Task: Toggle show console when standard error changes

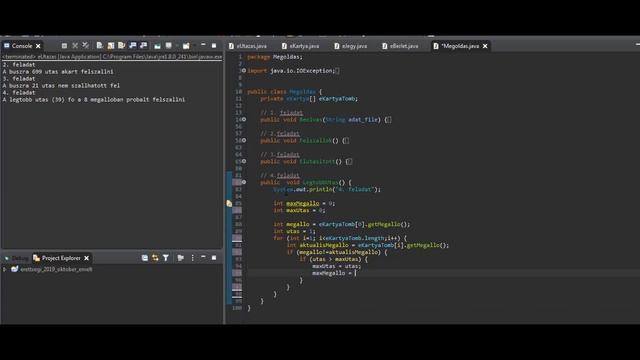Action: coord(143,46)
